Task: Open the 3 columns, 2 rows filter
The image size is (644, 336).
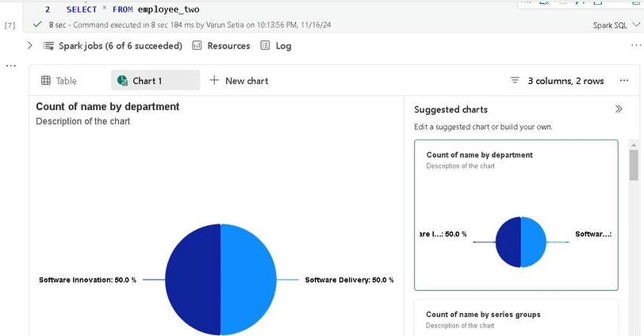Action: pyautogui.click(x=557, y=81)
